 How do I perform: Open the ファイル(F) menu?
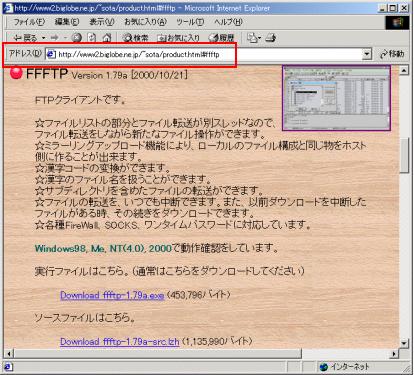pos(29,22)
